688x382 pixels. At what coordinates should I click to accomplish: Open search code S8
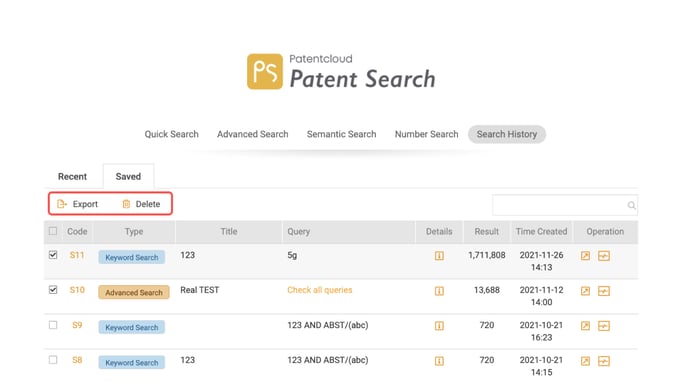[x=77, y=360]
